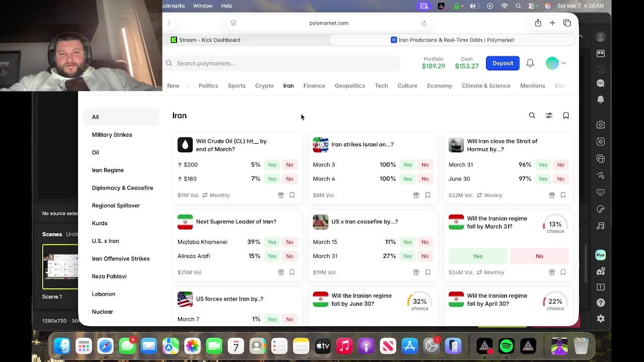This screenshot has height=362, width=644.
Task: Click No for ceasefire by March 15
Action: click(x=425, y=242)
